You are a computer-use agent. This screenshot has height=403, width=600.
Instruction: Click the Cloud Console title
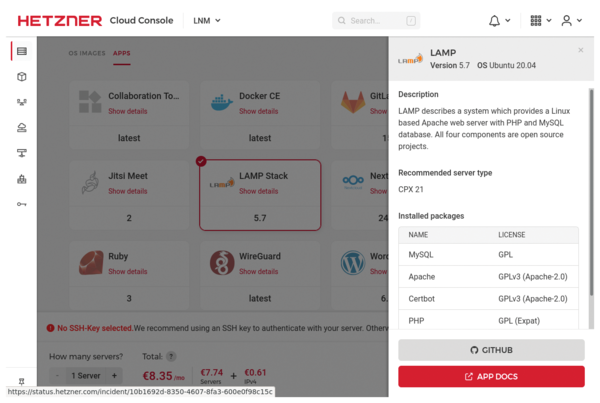tap(141, 21)
